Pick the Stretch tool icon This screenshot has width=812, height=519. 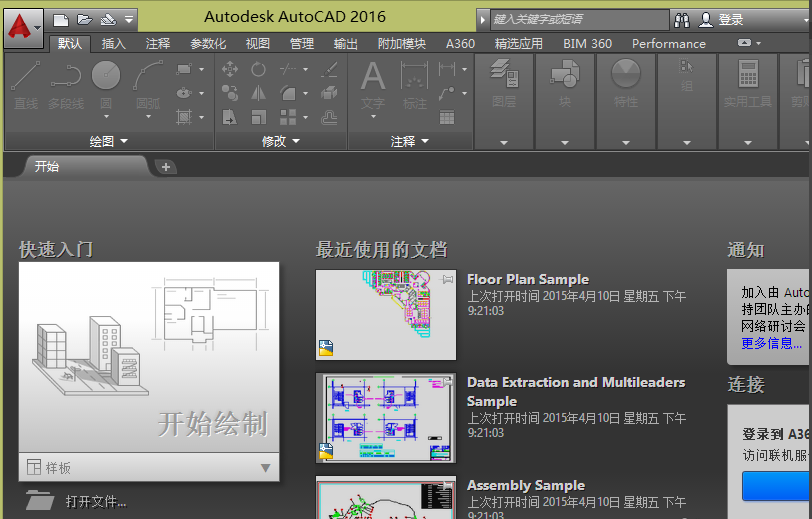tap(230, 117)
